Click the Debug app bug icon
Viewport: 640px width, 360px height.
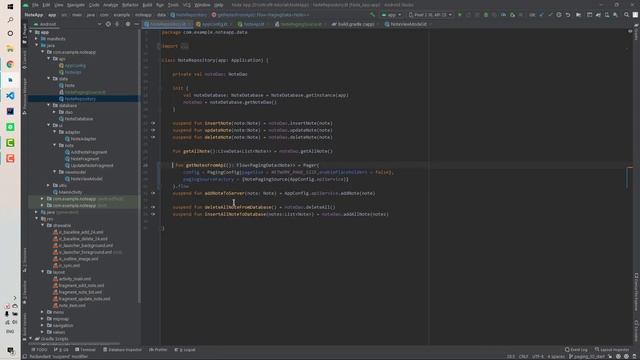[486, 15]
